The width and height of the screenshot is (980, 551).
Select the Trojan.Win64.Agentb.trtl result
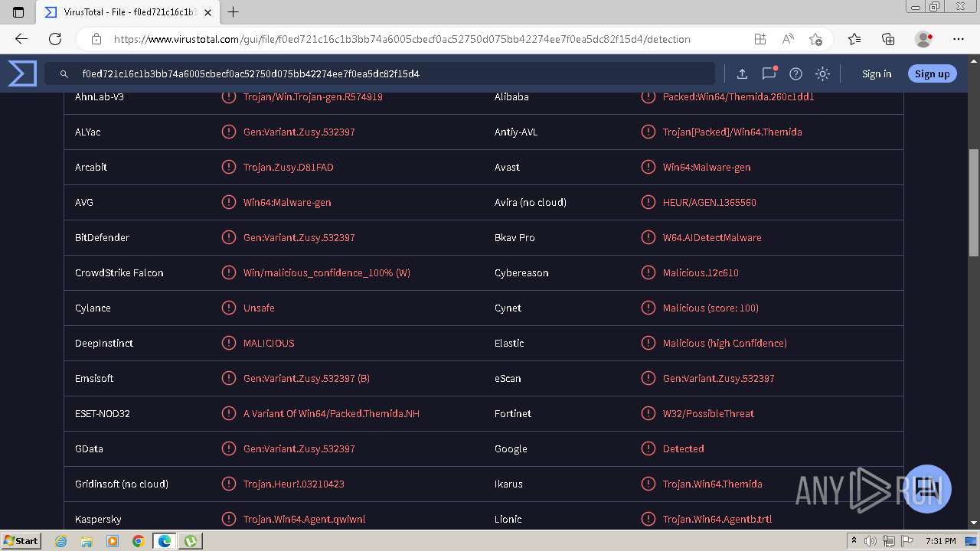(717, 519)
